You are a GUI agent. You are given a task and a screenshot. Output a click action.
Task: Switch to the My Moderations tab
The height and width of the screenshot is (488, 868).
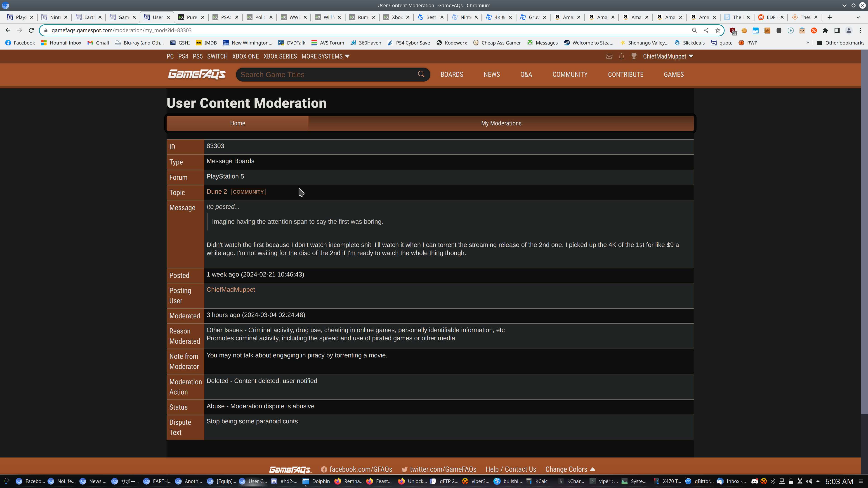tap(501, 123)
